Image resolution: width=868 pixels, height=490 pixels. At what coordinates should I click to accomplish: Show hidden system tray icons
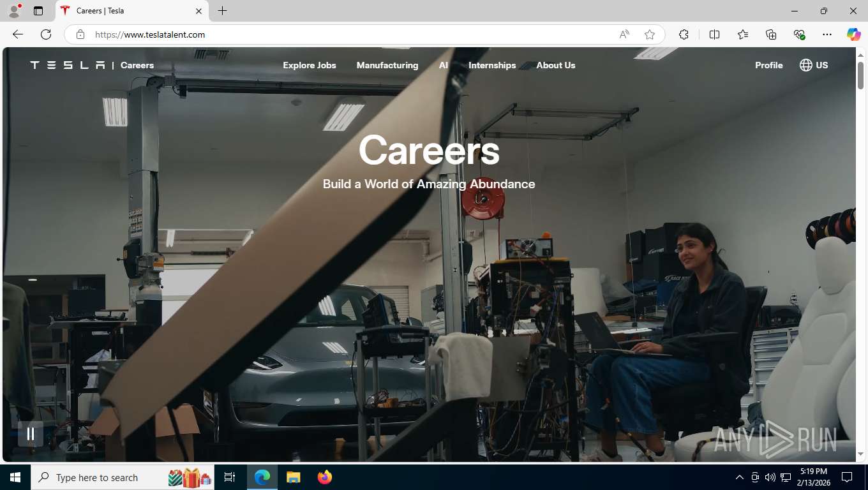pyautogui.click(x=740, y=477)
